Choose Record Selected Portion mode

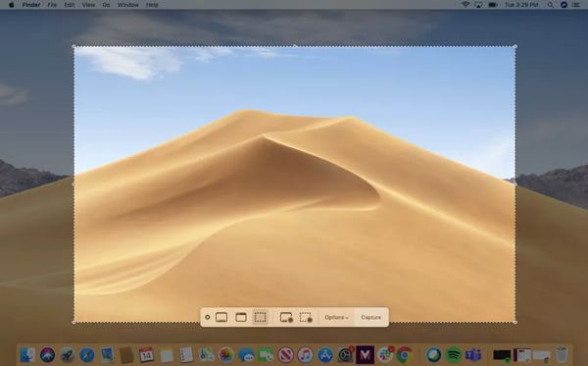[306, 318]
